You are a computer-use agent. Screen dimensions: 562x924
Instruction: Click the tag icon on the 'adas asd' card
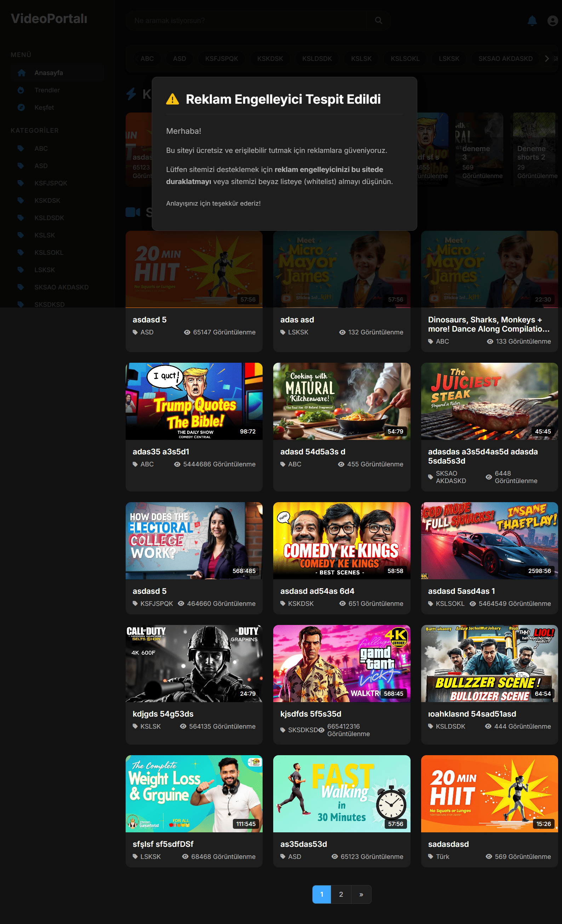(x=283, y=332)
